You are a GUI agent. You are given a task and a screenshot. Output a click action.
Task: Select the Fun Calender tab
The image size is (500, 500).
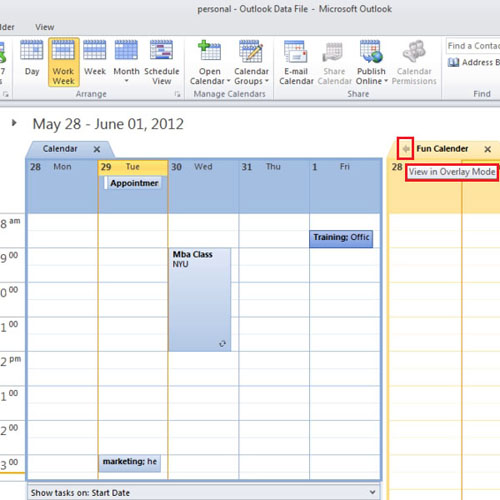click(x=442, y=149)
